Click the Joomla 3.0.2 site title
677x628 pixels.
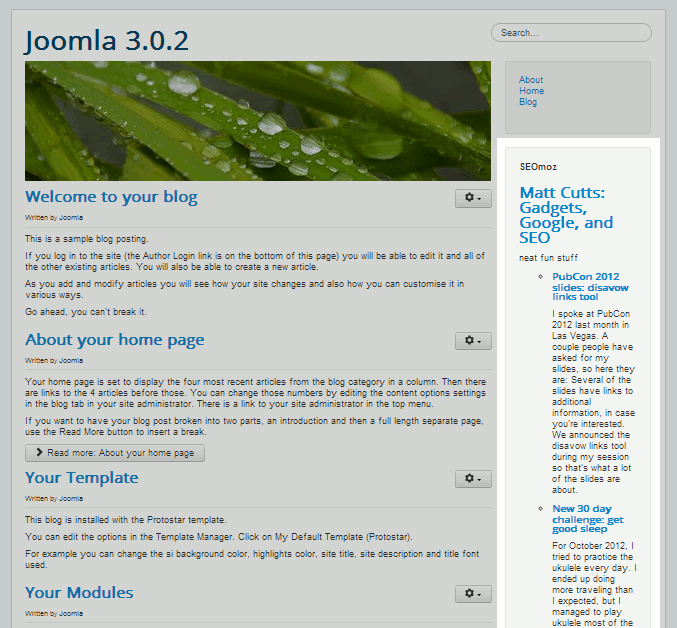pos(107,41)
